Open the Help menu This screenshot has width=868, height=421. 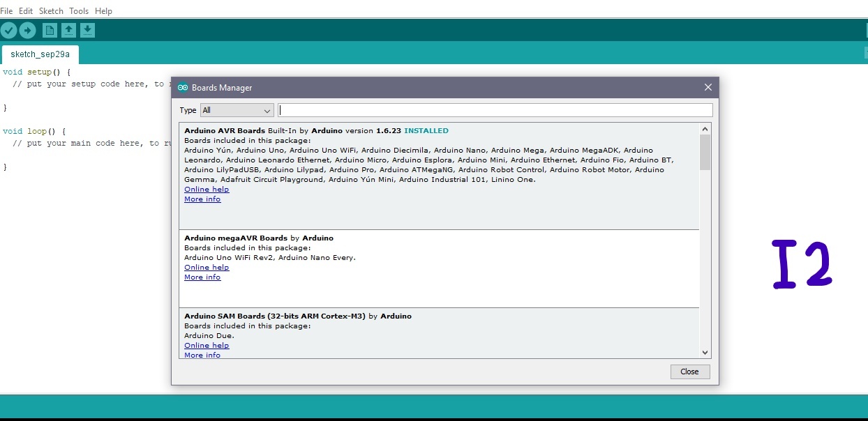[103, 11]
